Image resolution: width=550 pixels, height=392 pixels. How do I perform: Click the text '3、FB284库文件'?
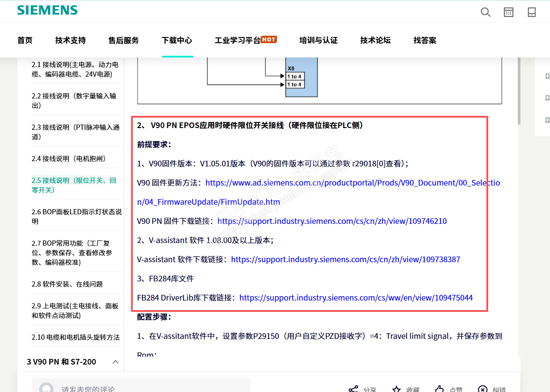pyautogui.click(x=165, y=278)
